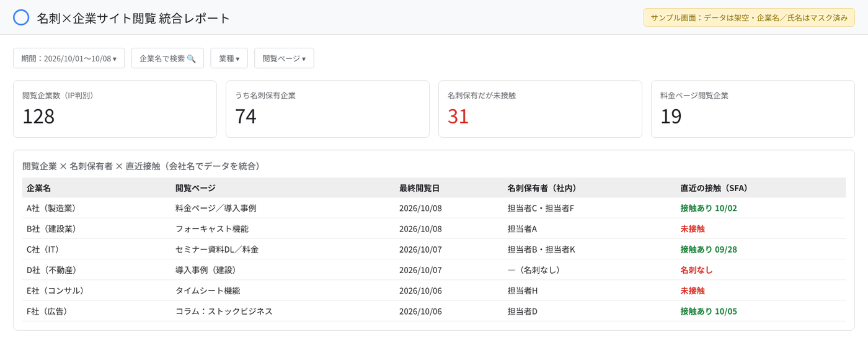Select C社（IT） row name
868x342 pixels.
(43, 249)
